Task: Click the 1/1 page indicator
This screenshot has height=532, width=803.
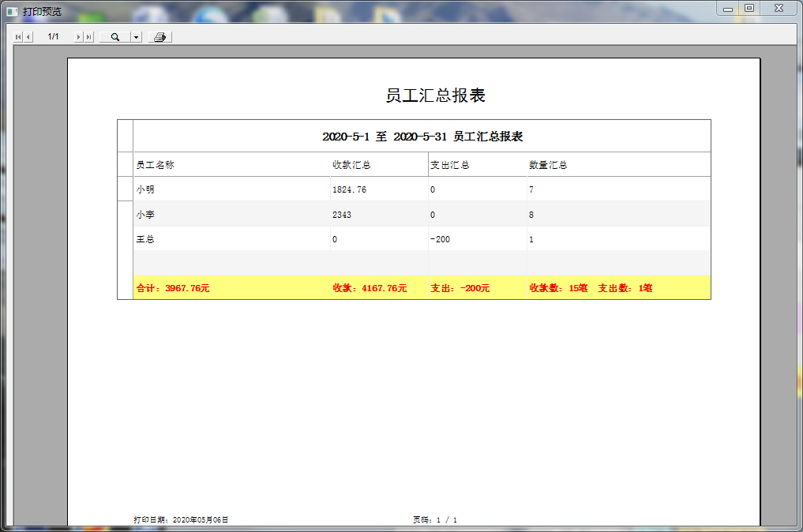Action: pyautogui.click(x=53, y=37)
